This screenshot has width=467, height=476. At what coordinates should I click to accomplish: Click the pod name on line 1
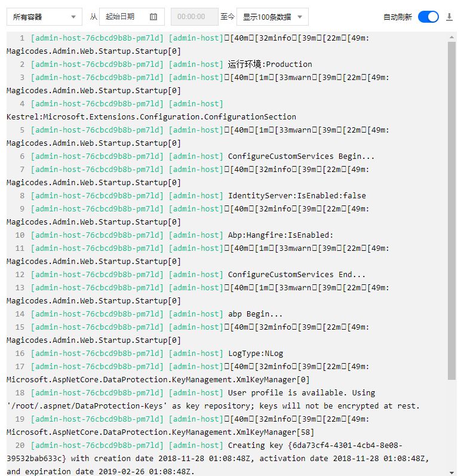(x=97, y=38)
